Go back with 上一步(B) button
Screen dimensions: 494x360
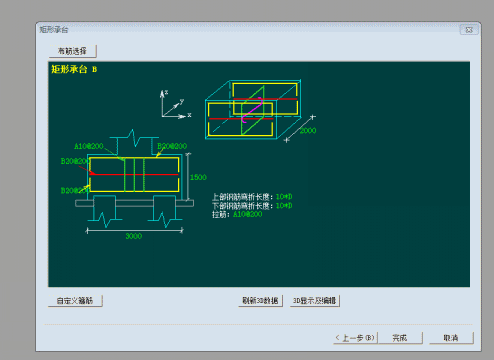click(x=355, y=338)
